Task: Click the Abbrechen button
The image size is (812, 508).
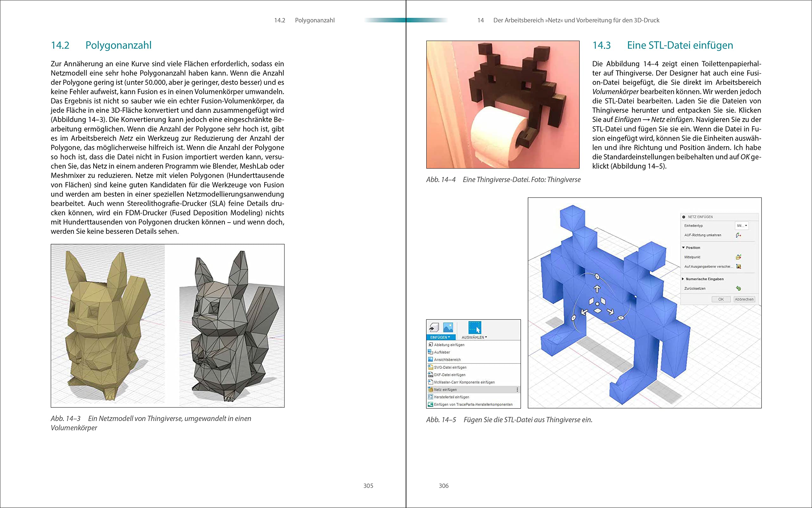Action: coord(744,299)
